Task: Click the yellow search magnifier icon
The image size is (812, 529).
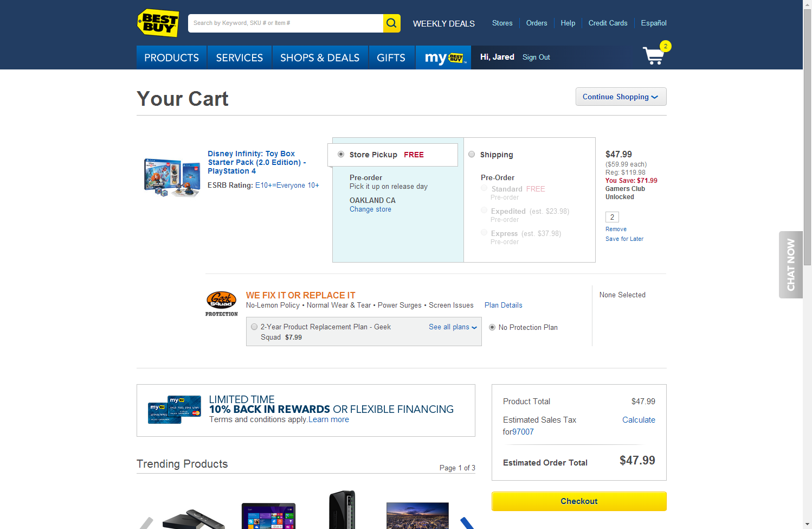Action: click(391, 23)
